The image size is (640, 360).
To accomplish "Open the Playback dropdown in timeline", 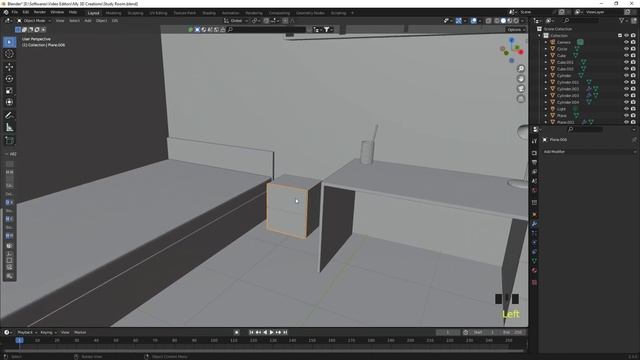I will coord(27,332).
